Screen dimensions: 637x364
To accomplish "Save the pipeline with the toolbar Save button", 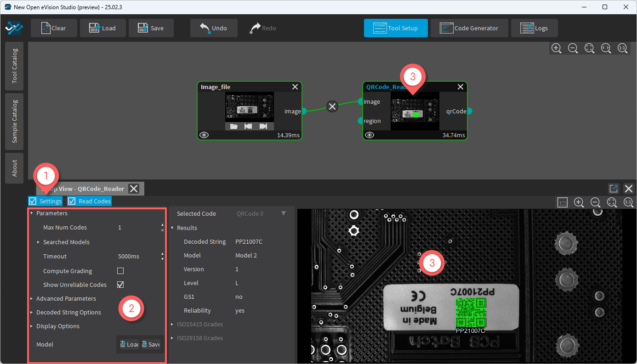I will pos(151,28).
